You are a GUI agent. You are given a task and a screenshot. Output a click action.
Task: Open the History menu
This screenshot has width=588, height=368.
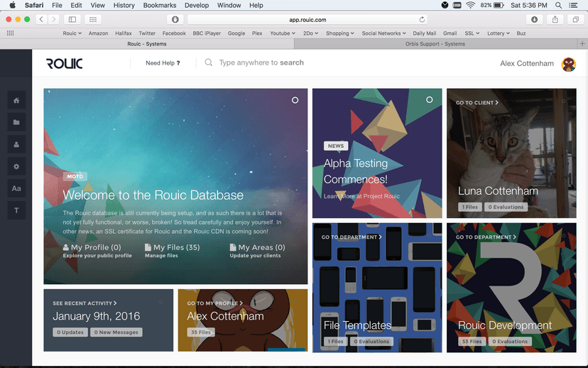[124, 5]
